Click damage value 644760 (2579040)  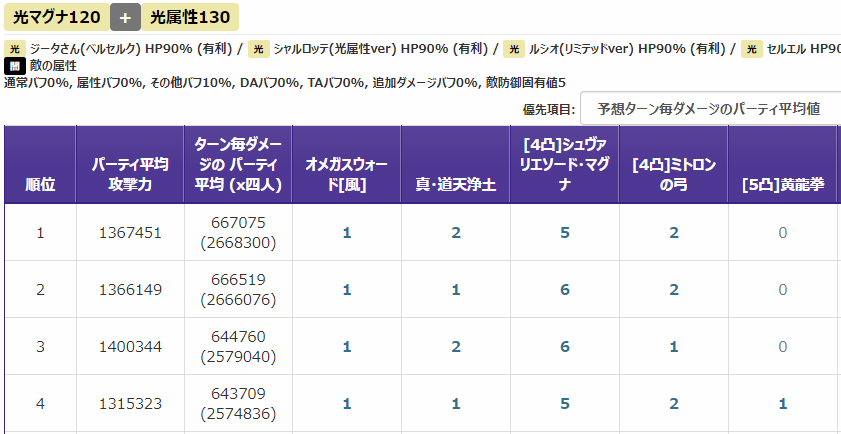(x=238, y=347)
